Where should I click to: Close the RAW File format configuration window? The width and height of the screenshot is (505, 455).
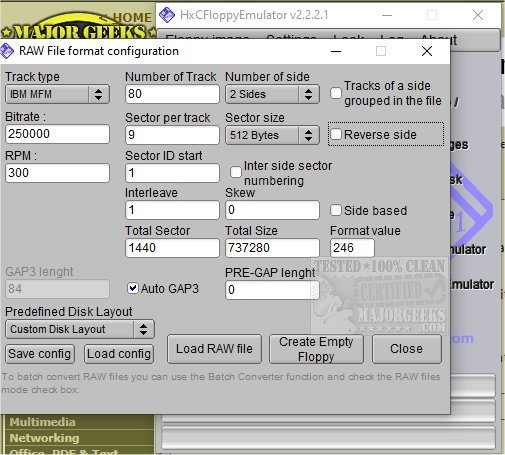pyautogui.click(x=427, y=51)
